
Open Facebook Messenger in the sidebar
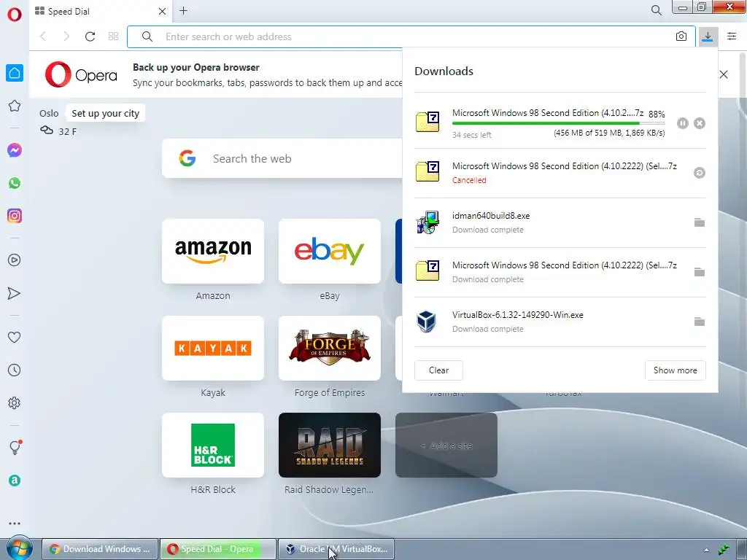pyautogui.click(x=15, y=150)
